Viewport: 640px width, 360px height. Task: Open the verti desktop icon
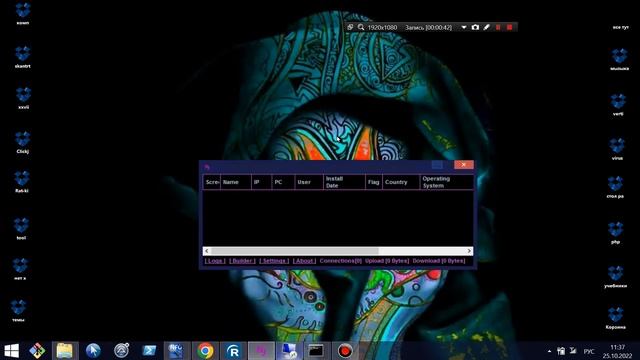618,105
